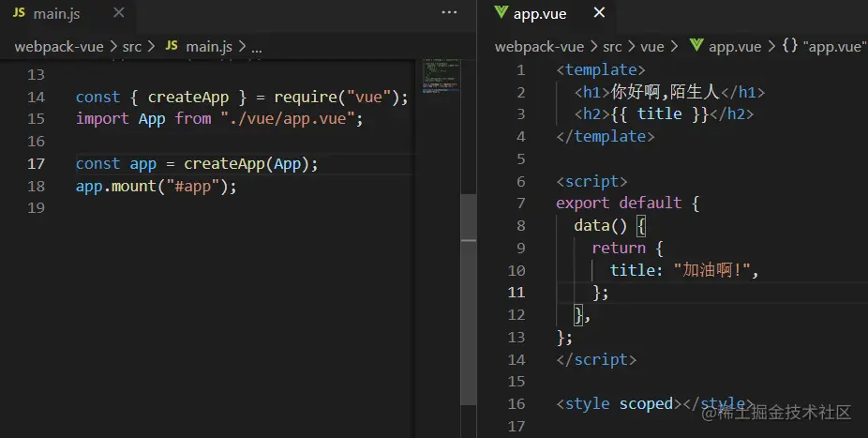Click the opening <template> tag
Viewport: 868px width, 438px height.
(601, 70)
